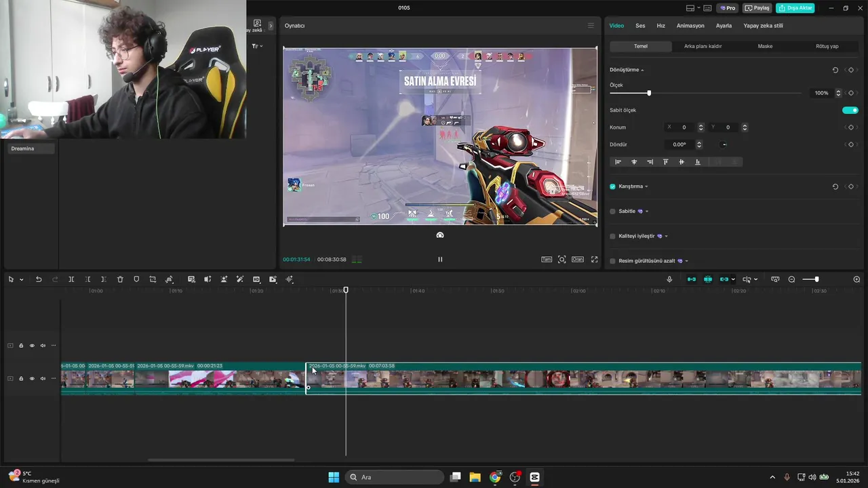Open File Explorer from the taskbar
The image size is (868, 488).
[x=475, y=477]
